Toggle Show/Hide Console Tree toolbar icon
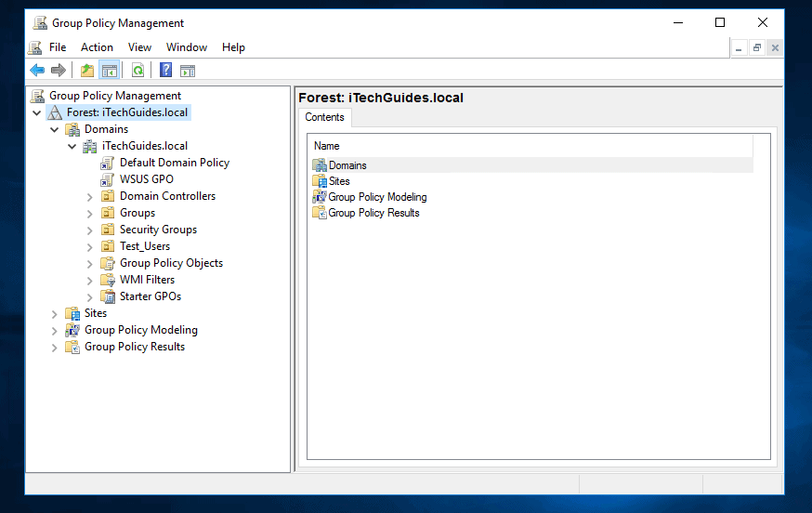This screenshot has width=812, height=513. pos(110,71)
